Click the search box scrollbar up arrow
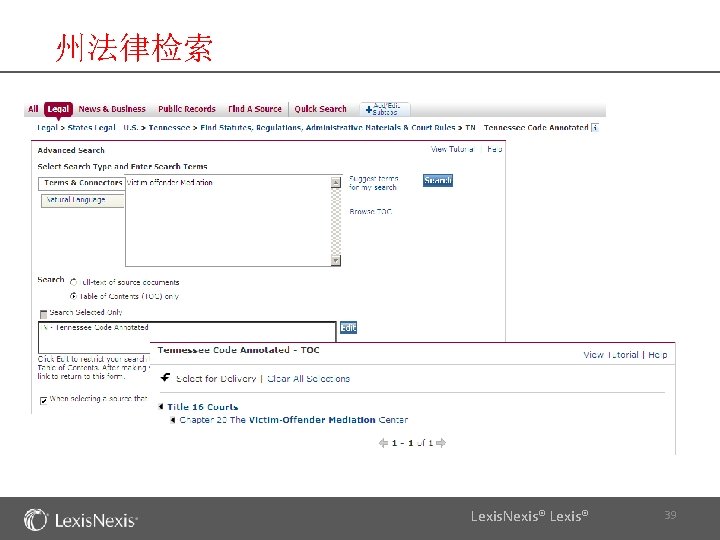Image resolution: width=720 pixels, height=540 pixels. (x=336, y=183)
